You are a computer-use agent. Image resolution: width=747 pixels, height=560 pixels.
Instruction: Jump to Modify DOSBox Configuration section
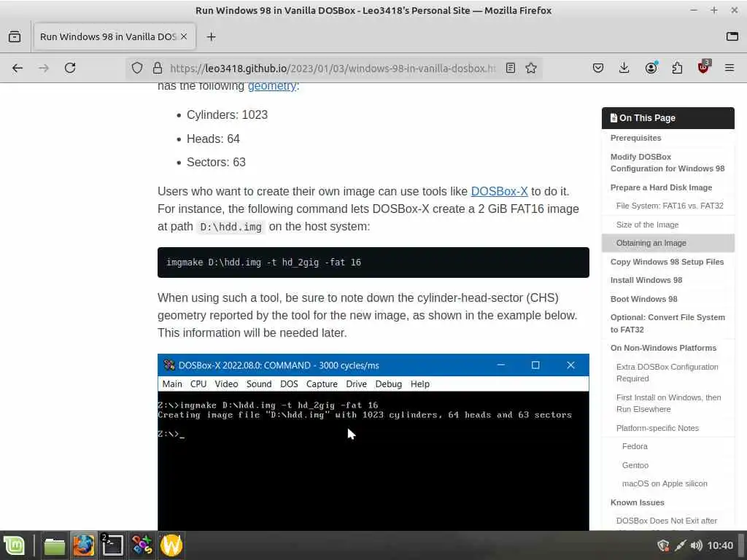667,163
